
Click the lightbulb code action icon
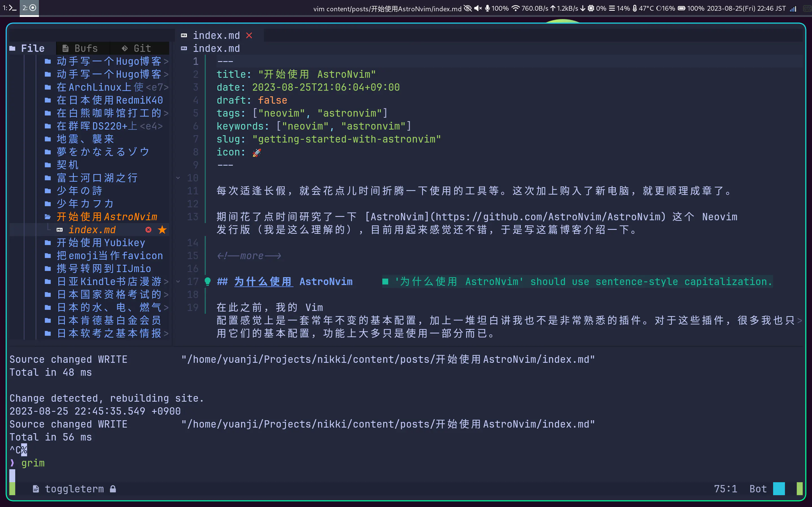[207, 281]
